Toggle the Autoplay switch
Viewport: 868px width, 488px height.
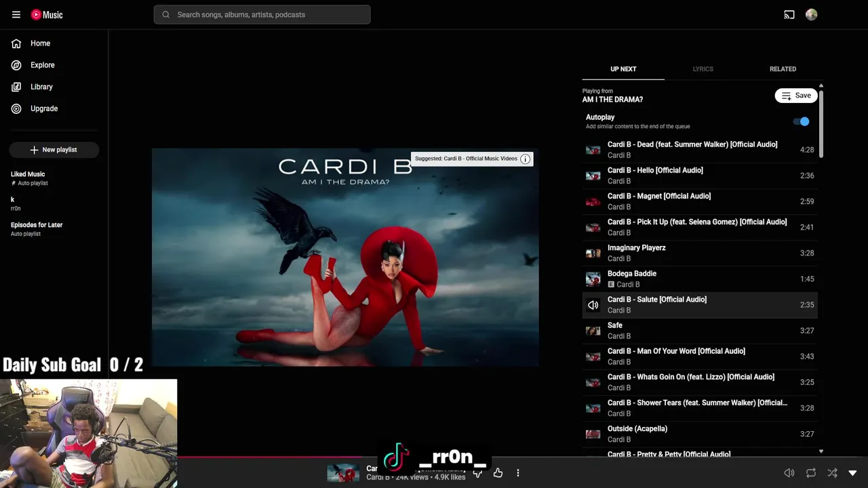(802, 121)
